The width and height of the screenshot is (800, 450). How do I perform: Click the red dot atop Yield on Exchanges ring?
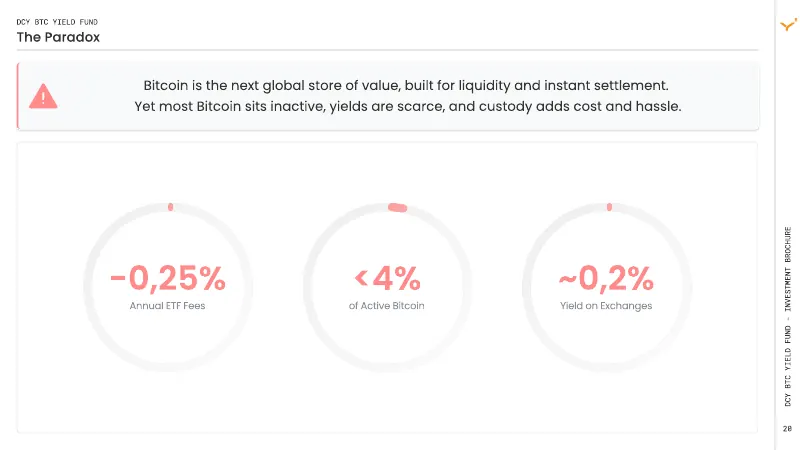pos(609,207)
